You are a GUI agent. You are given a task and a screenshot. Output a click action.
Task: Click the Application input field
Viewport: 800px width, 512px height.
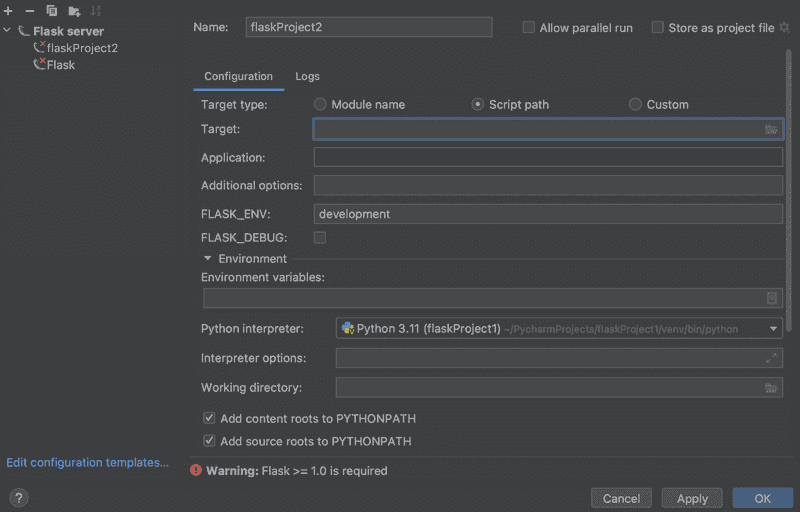tap(548, 157)
